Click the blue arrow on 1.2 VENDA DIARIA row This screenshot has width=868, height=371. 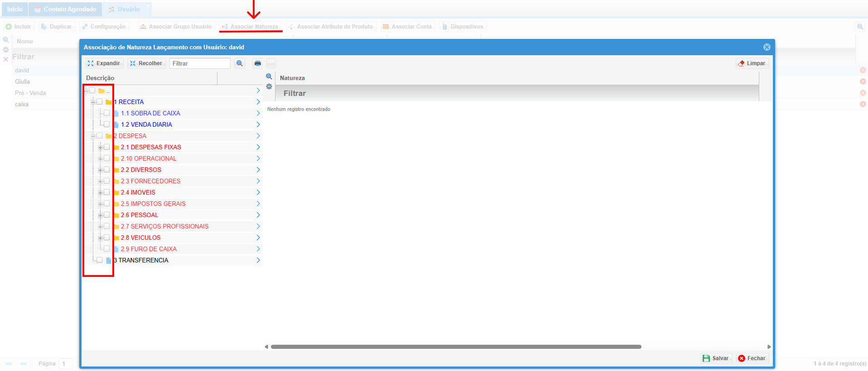258,124
